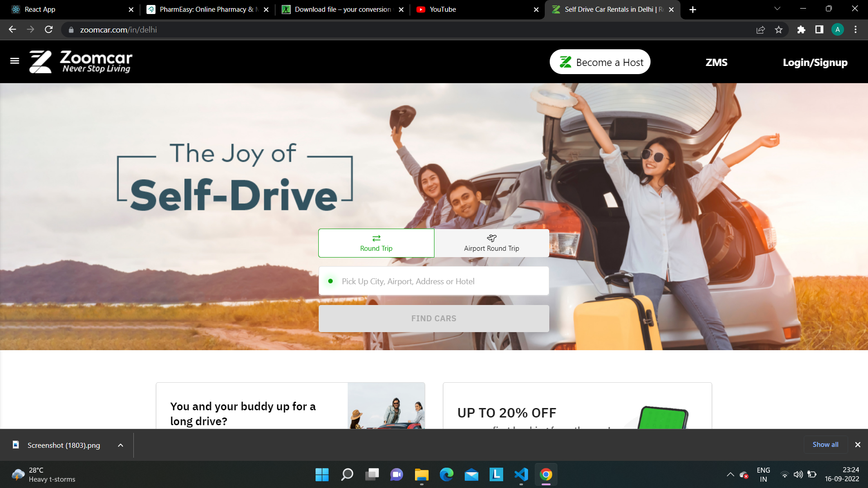Image resolution: width=868 pixels, height=488 pixels.
Task: Expand the Screenshot (1803).png download options
Action: point(120,445)
